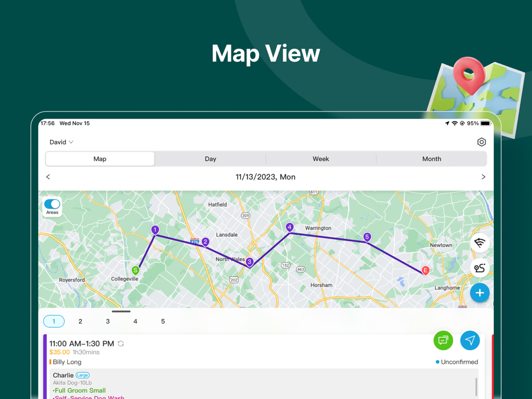Click the battery status icon
Viewport: 532px width, 399px height.
(486, 123)
